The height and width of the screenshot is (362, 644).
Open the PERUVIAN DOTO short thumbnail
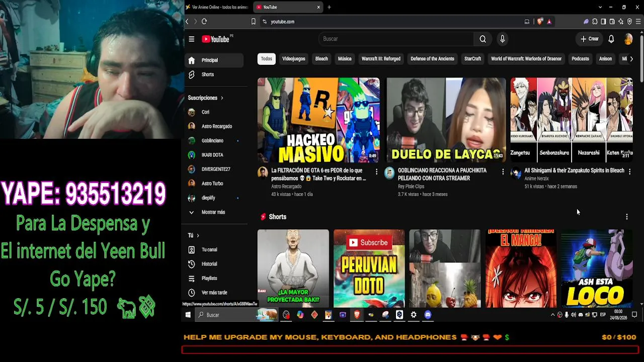pos(369,268)
